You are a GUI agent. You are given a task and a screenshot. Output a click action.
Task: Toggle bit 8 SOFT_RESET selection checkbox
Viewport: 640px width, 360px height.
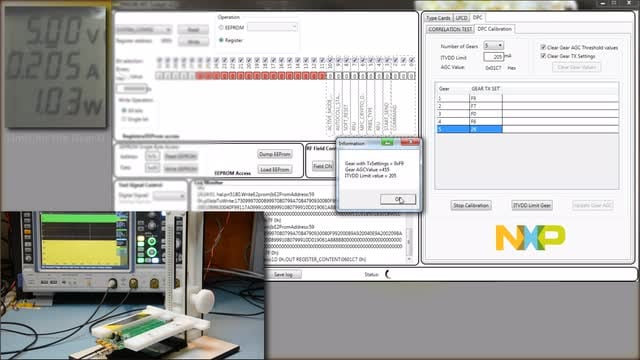point(346,60)
